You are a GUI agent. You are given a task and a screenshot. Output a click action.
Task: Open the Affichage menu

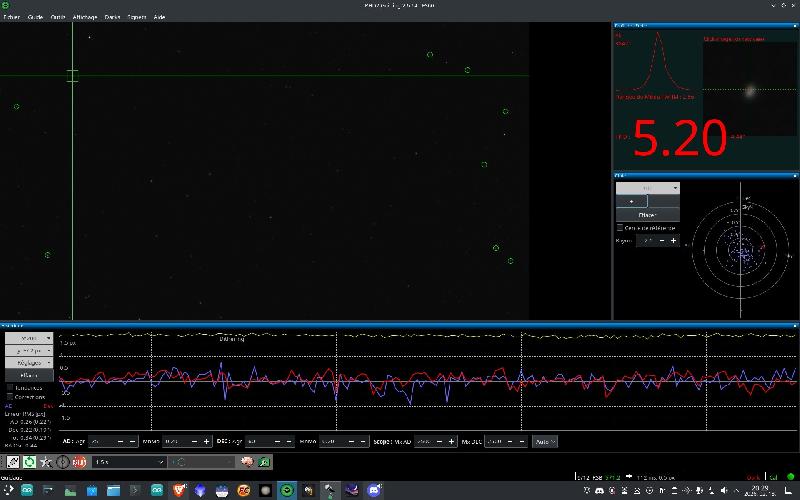click(x=85, y=17)
